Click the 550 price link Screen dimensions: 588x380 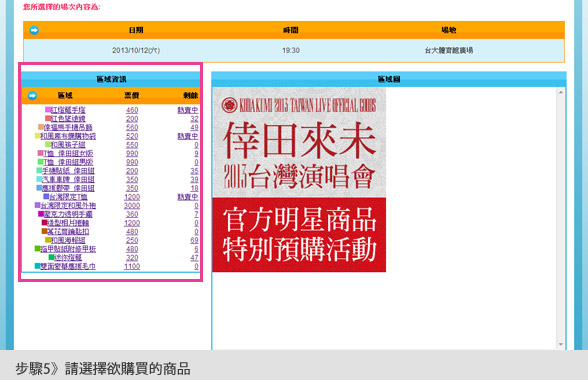pyautogui.click(x=132, y=145)
